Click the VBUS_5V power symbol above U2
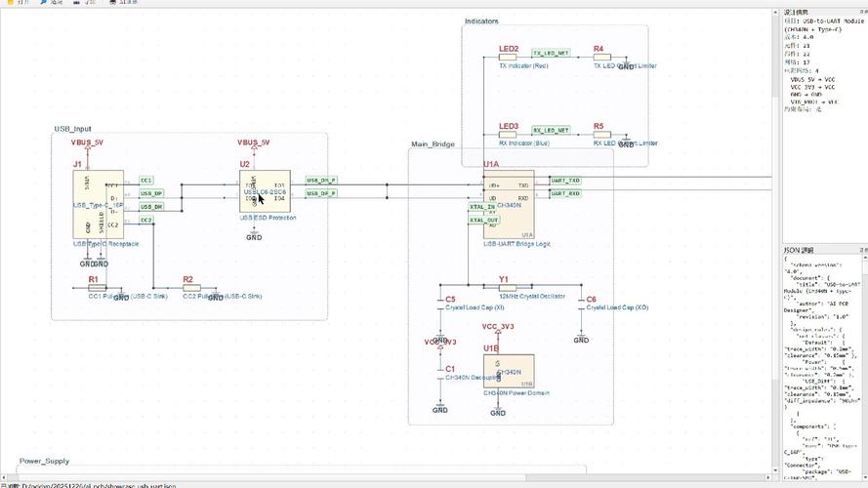This screenshot has width=868, height=488. 254,145
